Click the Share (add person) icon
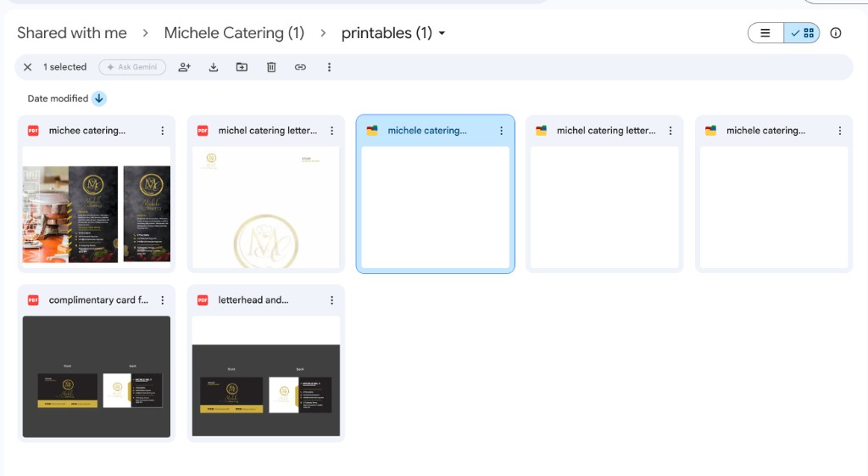 click(184, 67)
